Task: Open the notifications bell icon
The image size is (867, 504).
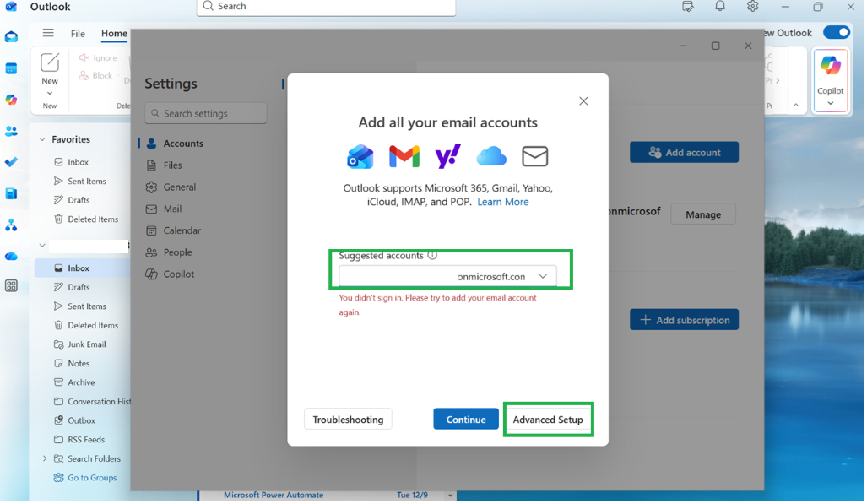Action: click(720, 7)
